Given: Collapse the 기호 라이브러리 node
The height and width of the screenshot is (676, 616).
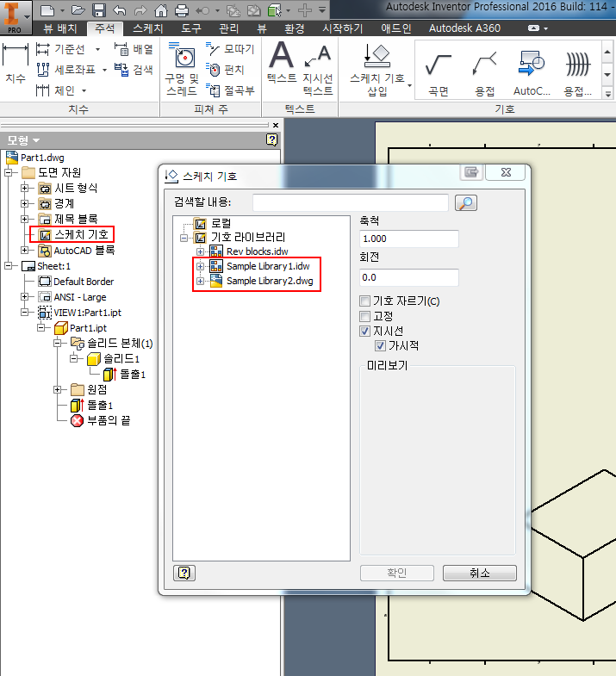Looking at the screenshot, I should (184, 238).
